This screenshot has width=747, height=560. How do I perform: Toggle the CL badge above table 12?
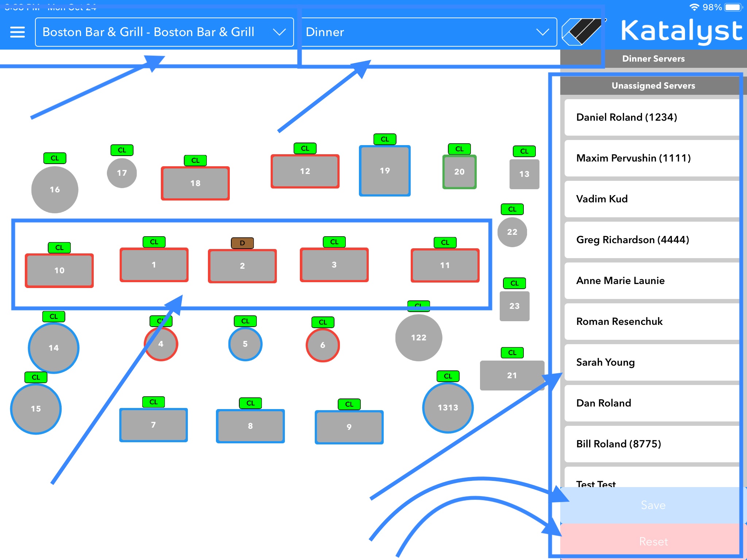(x=305, y=148)
